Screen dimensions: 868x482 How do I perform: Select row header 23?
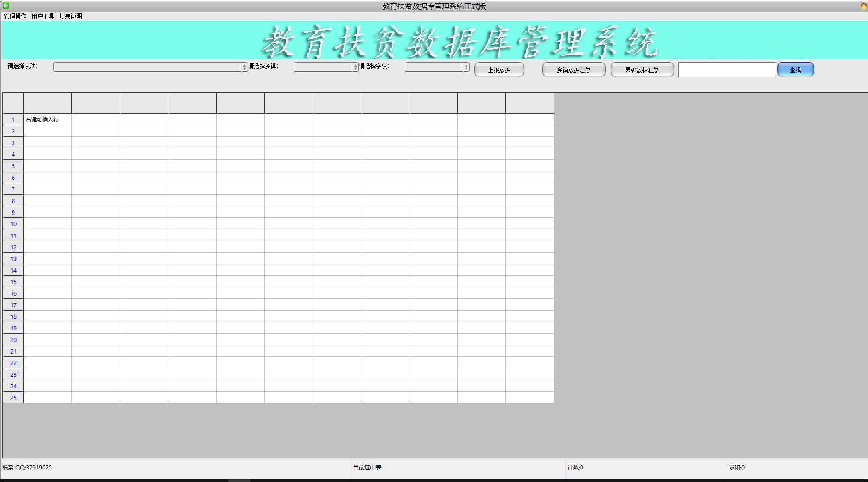coord(13,374)
